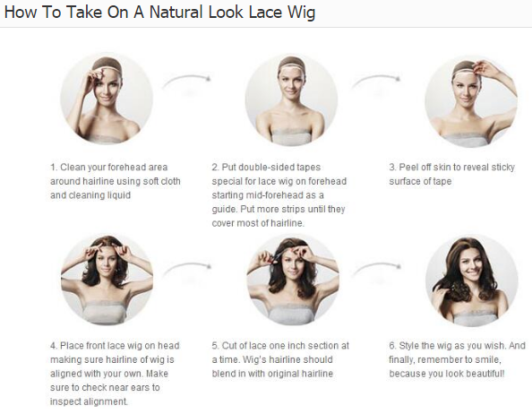Click the arrow between steps 4 and 5
532x414 pixels.
[186, 270]
